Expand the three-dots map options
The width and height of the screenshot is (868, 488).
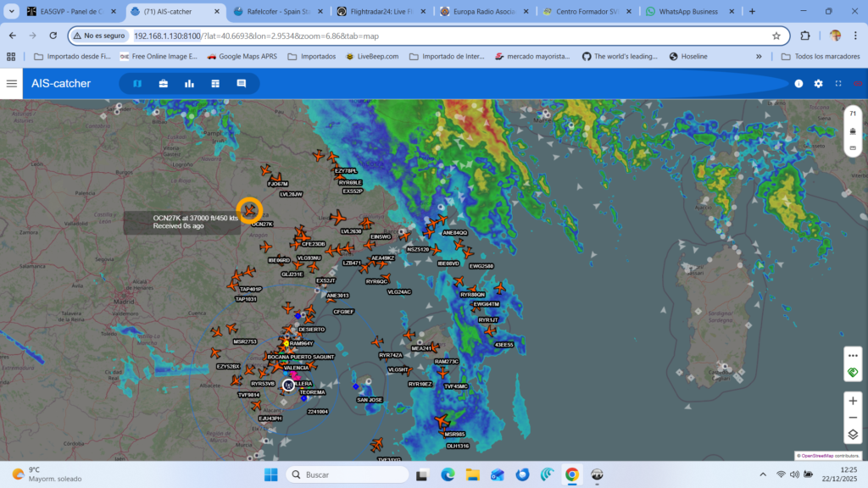[853, 355]
